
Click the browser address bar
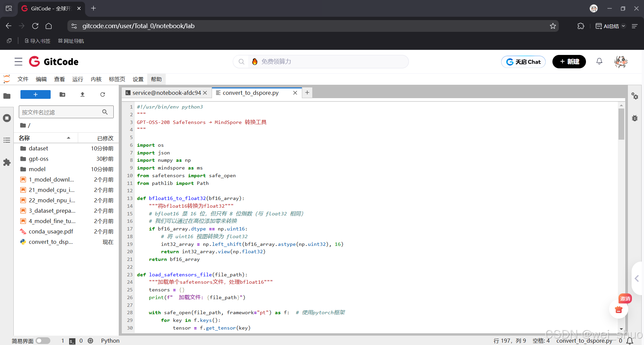[313, 26]
